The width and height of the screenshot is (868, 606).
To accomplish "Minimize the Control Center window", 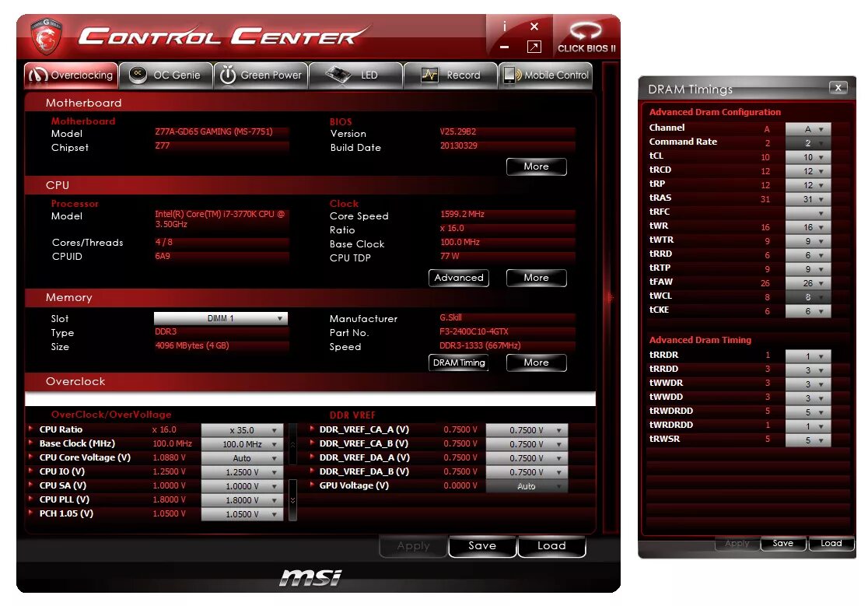I will pos(504,47).
